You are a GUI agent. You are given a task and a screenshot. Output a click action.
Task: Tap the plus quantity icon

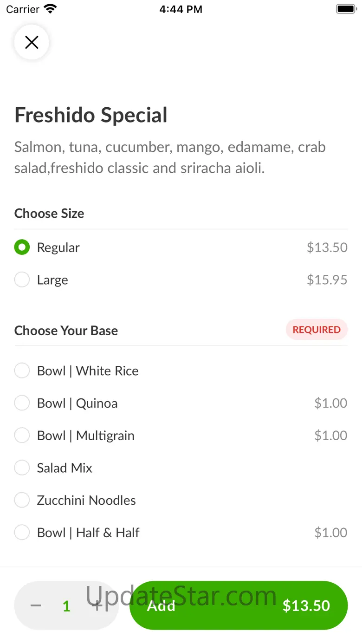tap(97, 605)
